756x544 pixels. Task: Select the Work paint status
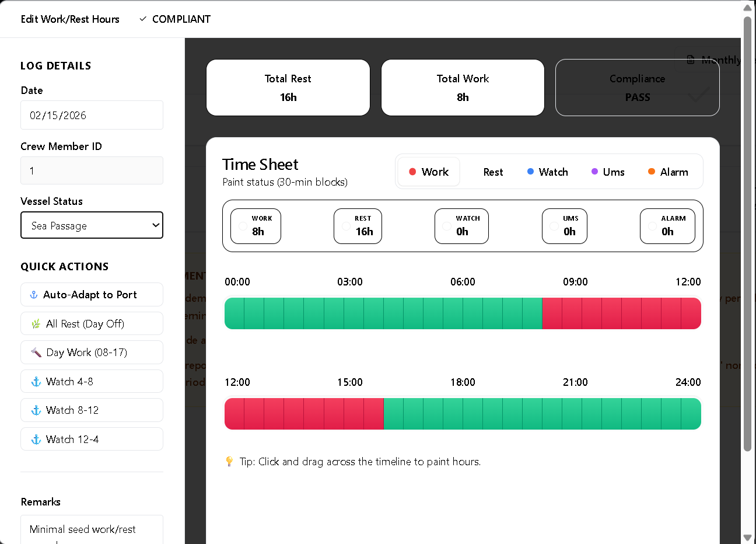tap(429, 172)
